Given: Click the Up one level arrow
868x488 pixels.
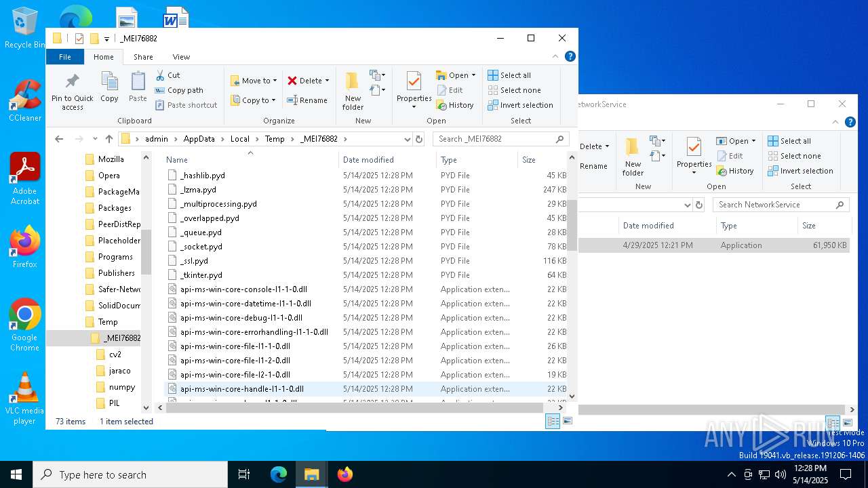Looking at the screenshot, I should click(109, 139).
